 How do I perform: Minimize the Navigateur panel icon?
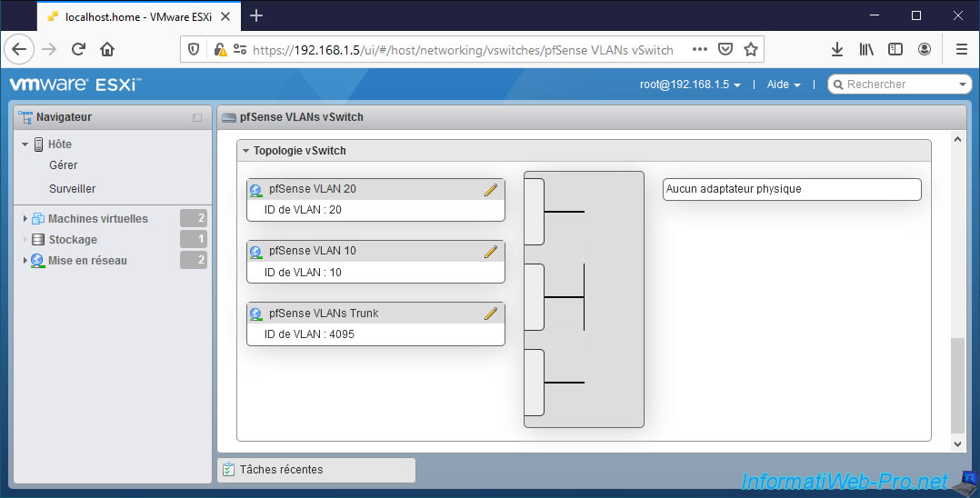click(197, 117)
